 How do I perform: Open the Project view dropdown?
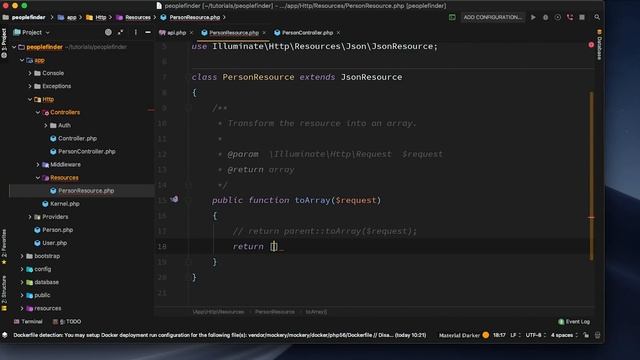coord(31,32)
